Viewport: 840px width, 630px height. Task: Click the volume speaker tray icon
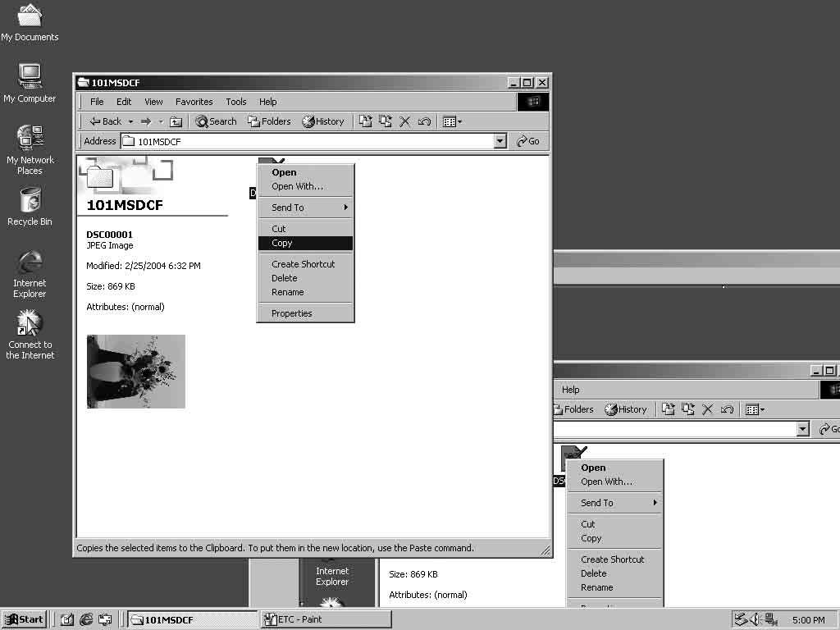[x=756, y=619]
